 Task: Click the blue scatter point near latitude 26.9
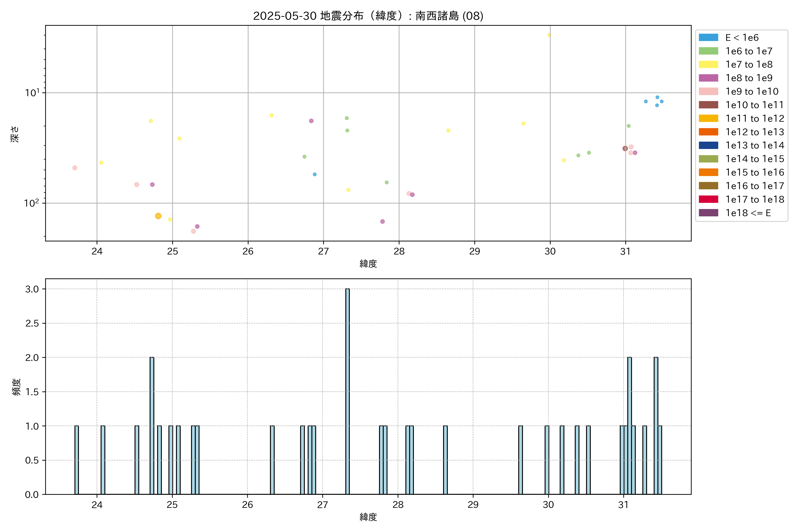click(x=315, y=174)
